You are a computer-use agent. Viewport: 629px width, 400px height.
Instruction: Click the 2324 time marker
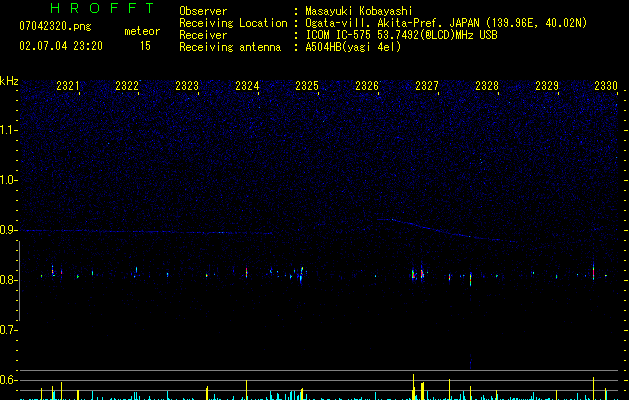(247, 85)
